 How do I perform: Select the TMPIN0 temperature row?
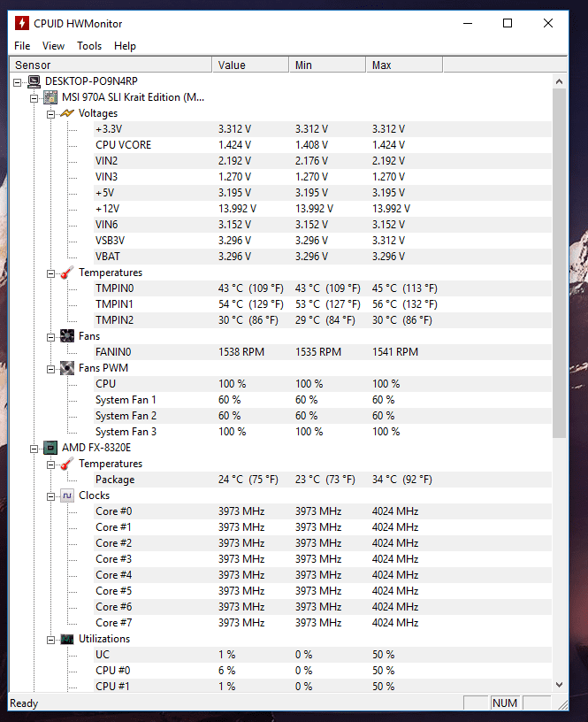click(323, 288)
